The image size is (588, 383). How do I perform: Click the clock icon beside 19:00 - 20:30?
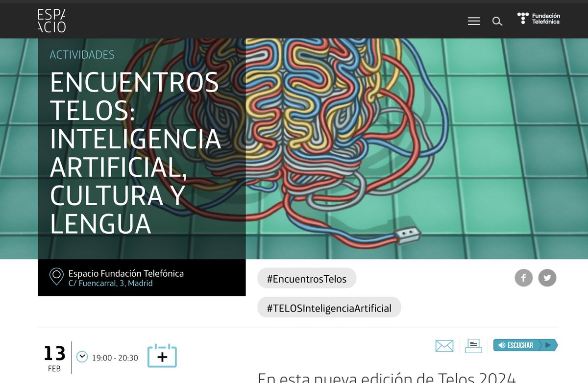(x=82, y=357)
